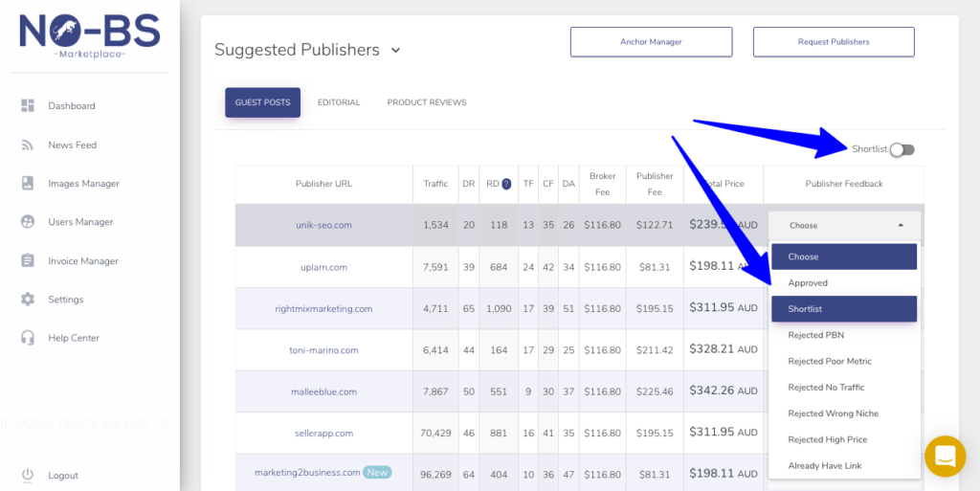Click the Images Manager icon
Image resolution: width=980 pixels, height=491 pixels.
[x=28, y=184]
